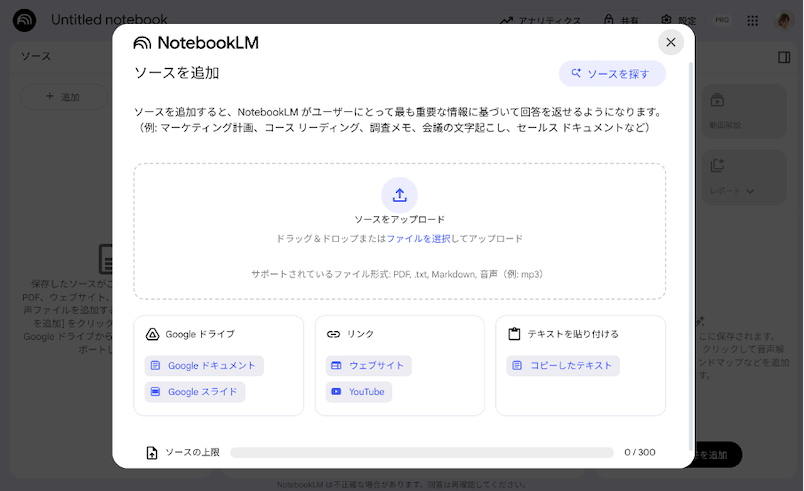
Task: Click the 追加 button in sources panel
Action: click(64, 97)
